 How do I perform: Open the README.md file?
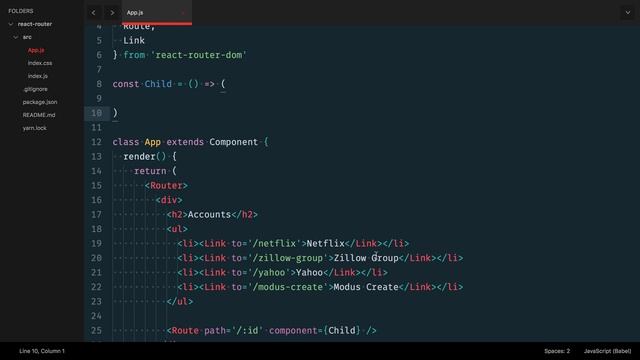point(39,115)
